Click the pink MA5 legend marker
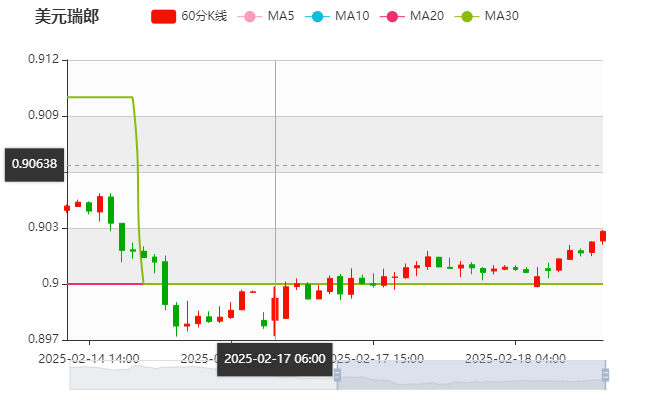Viewport: 670px width, 400px height. 250,17
